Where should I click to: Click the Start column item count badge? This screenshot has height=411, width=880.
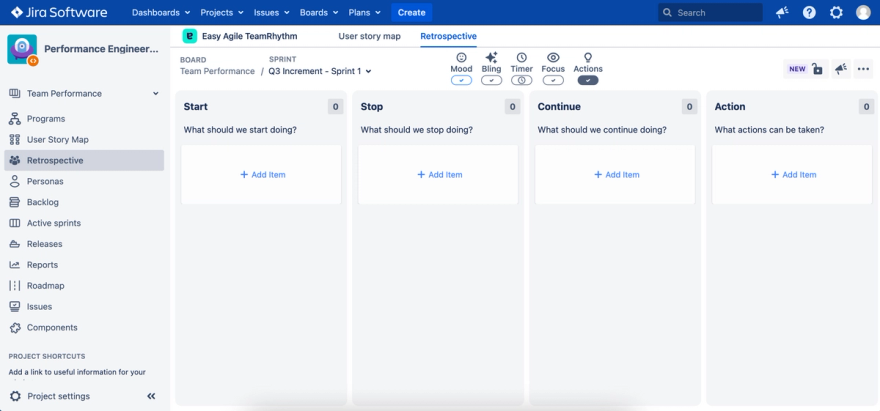pos(336,107)
